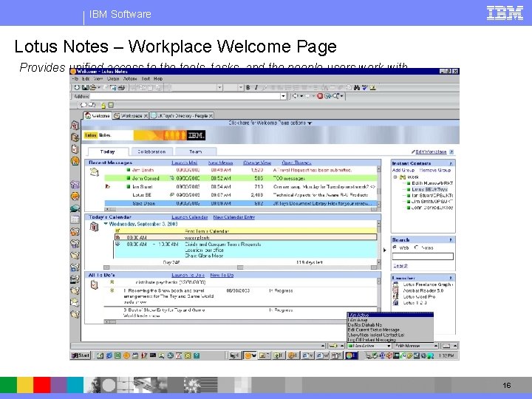The width and height of the screenshot is (532, 399).
Task: Click the Search link below search box
Action: 400,266
